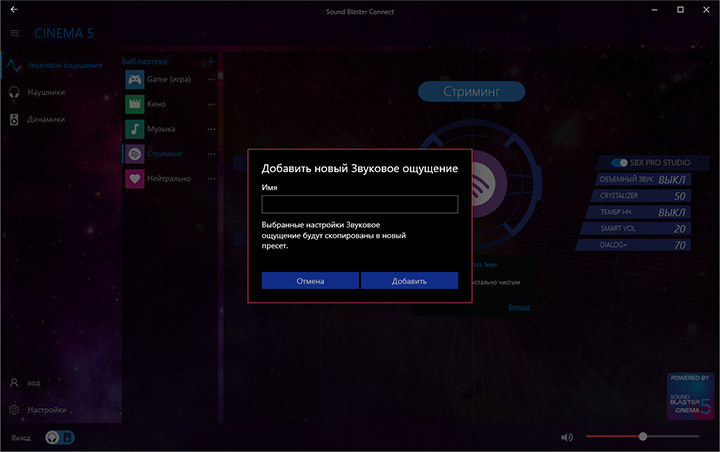Click the Кино preset label
The height and width of the screenshot is (452, 720).
click(x=156, y=104)
